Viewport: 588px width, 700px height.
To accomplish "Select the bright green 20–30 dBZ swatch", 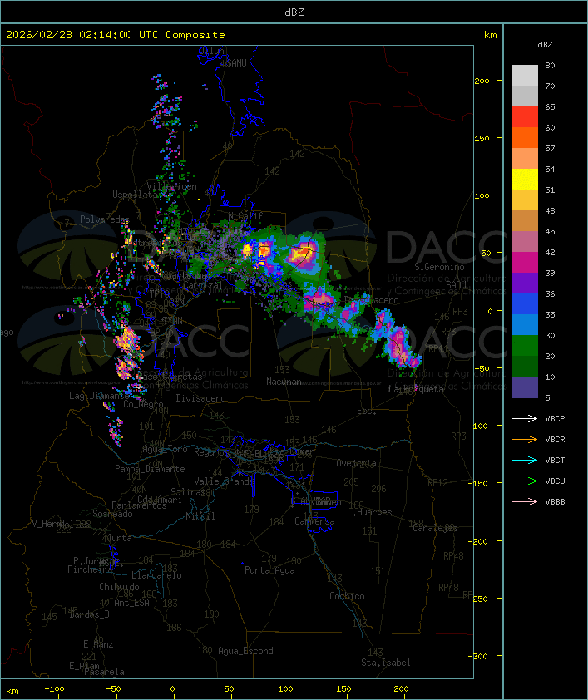I will pos(525,345).
